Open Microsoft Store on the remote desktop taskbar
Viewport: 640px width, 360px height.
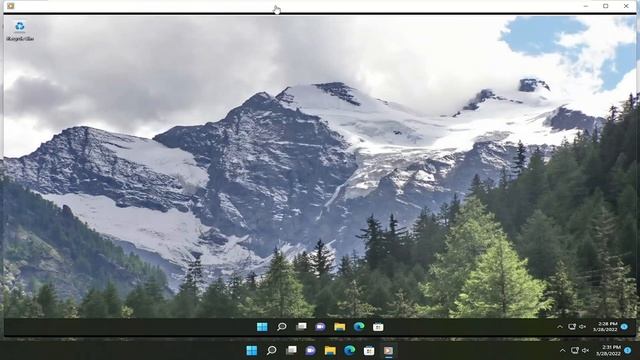378,327
